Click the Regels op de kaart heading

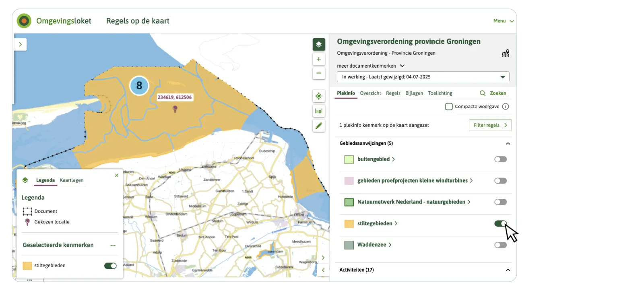[138, 21]
